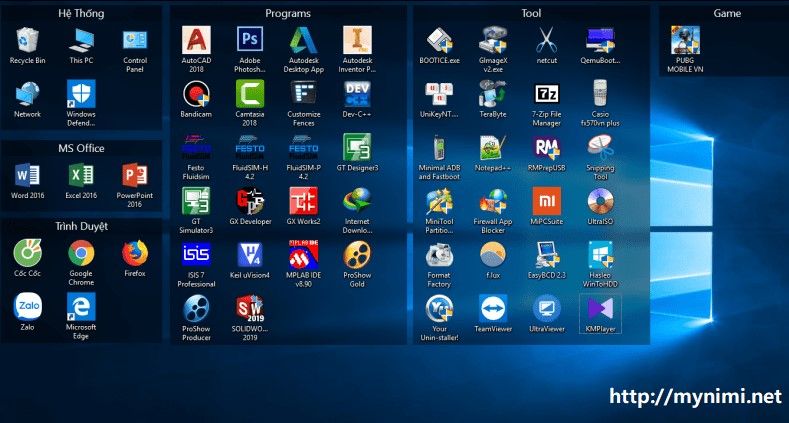The height and width of the screenshot is (423, 789).
Task: Open the Snipping Tool icon
Action: [600, 148]
